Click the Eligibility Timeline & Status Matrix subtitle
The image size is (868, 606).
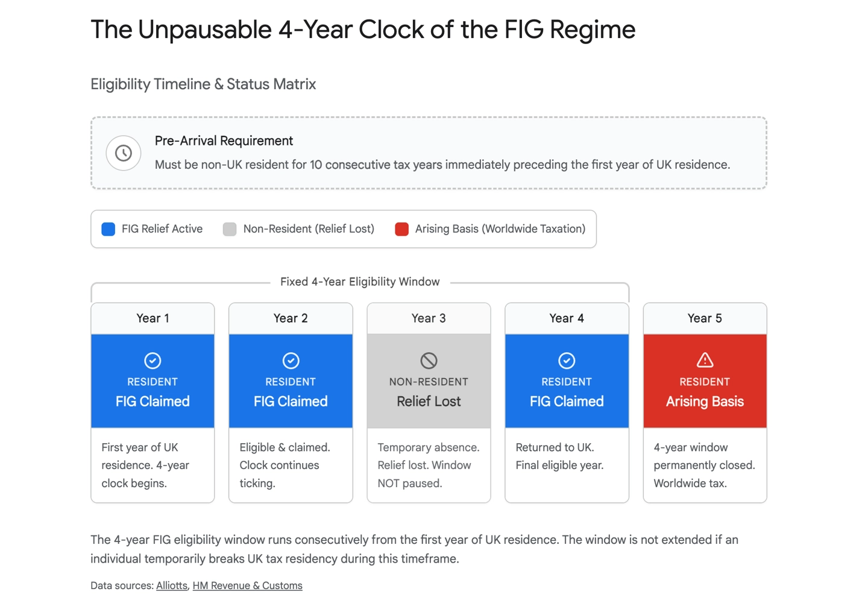[x=203, y=84]
